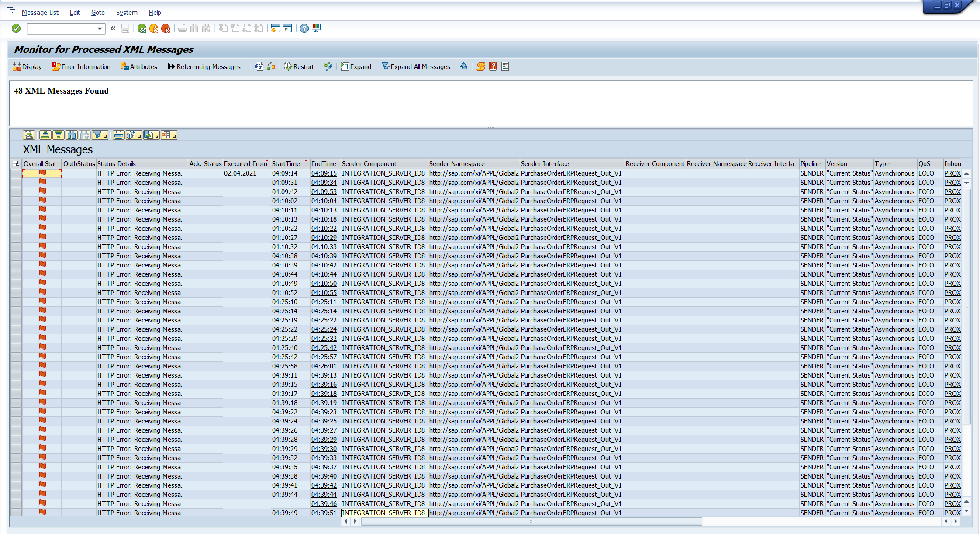Screen dimensions: 980x534
Task: Click the ALV Find binoculars icon
Action: pyautogui.click(x=72, y=135)
